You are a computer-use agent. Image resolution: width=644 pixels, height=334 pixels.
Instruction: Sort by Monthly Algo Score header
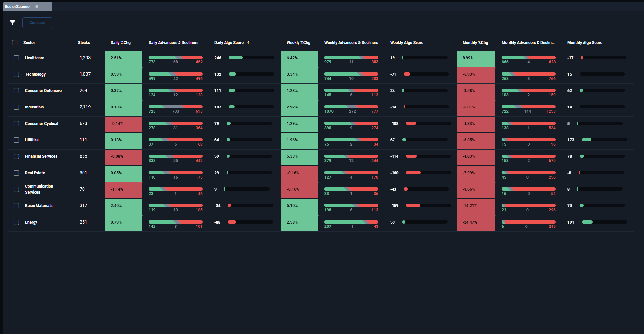[584, 43]
